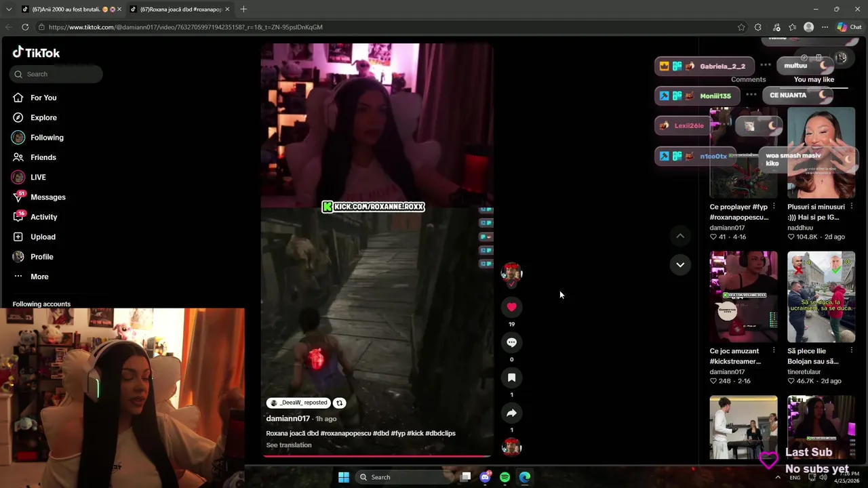Open the Friends page
Image resolution: width=868 pixels, height=488 pixels.
pos(43,157)
